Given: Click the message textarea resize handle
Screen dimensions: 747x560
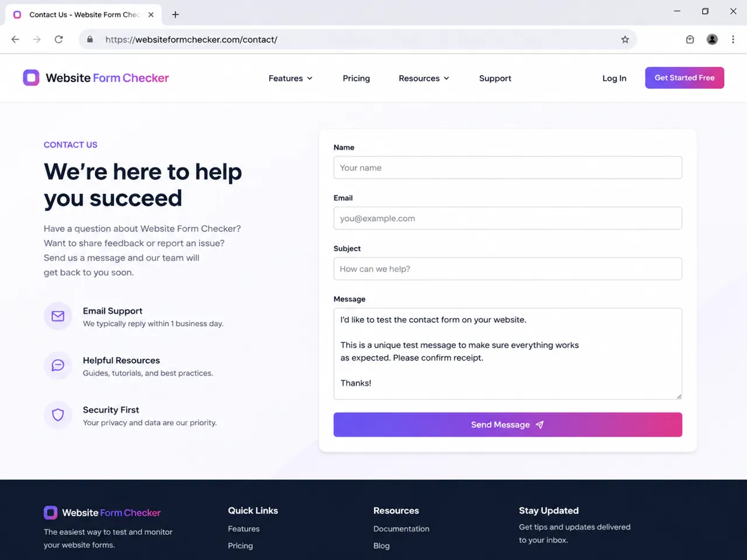Looking at the screenshot, I should pos(679,396).
